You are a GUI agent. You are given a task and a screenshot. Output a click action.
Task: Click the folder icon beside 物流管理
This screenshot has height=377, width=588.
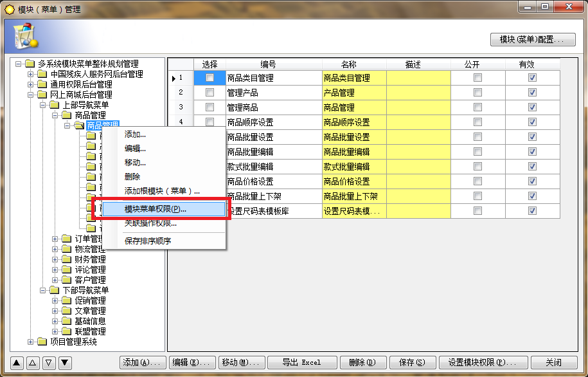[67, 249]
